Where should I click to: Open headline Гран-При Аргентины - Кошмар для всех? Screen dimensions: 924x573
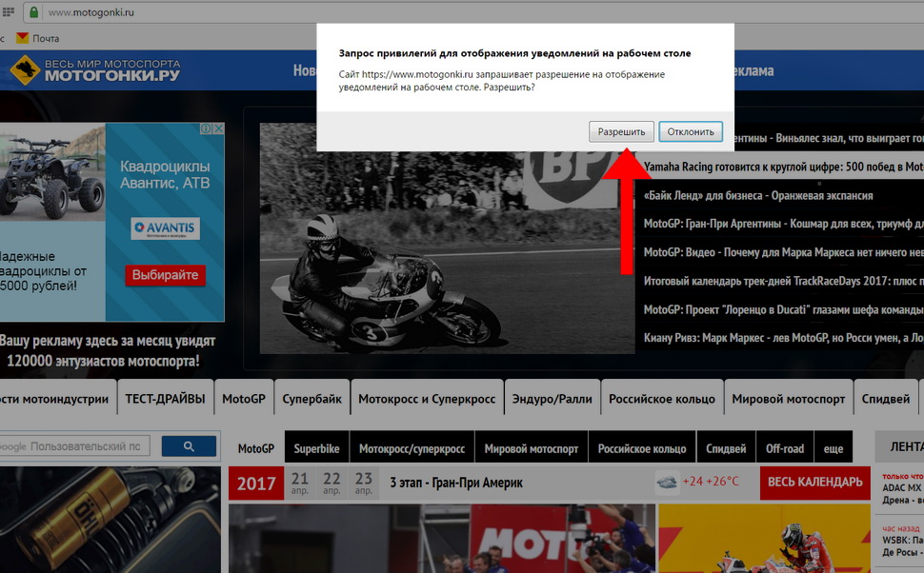tap(783, 224)
